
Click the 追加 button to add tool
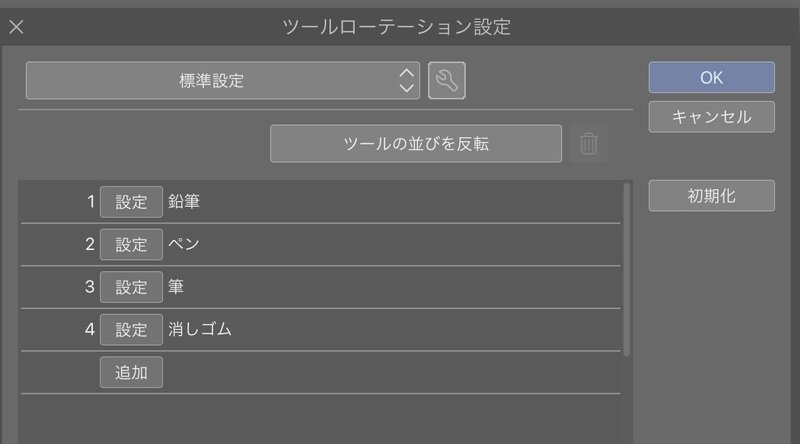(x=131, y=372)
